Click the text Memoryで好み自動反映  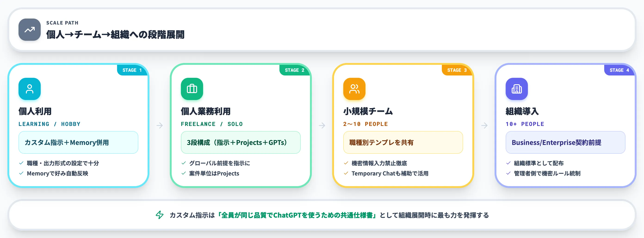(x=58, y=173)
